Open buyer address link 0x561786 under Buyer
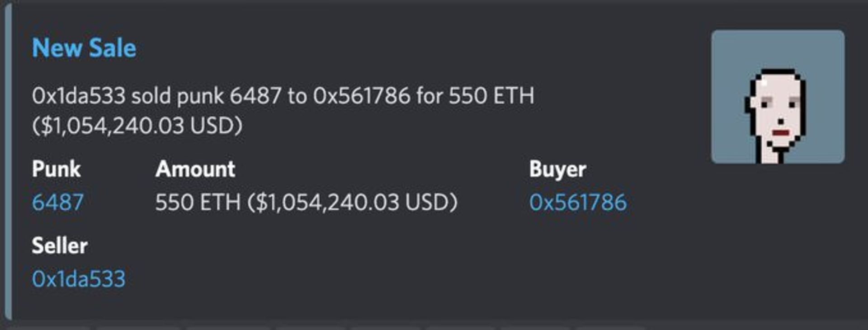 click(x=578, y=202)
